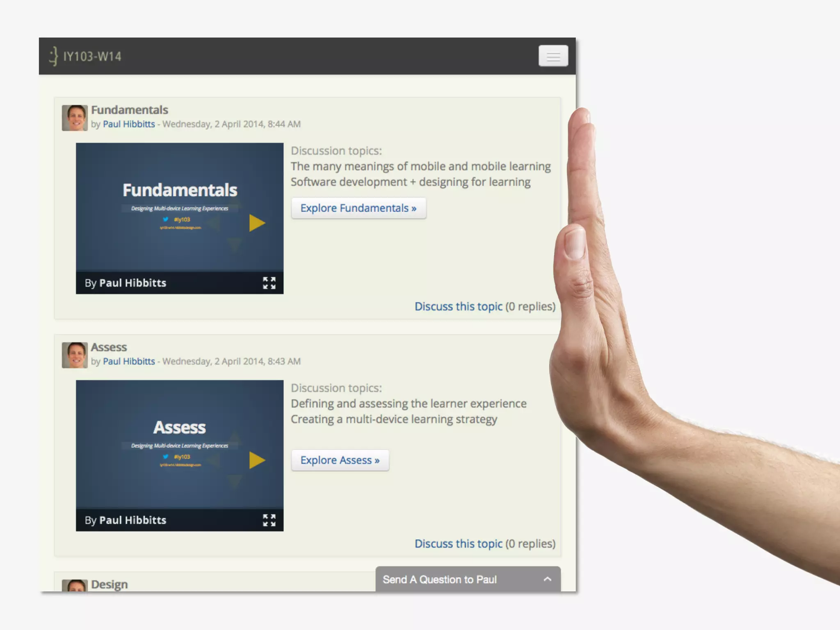Enter fullscreen on Assess presentation
840x630 pixels.
[x=269, y=520]
